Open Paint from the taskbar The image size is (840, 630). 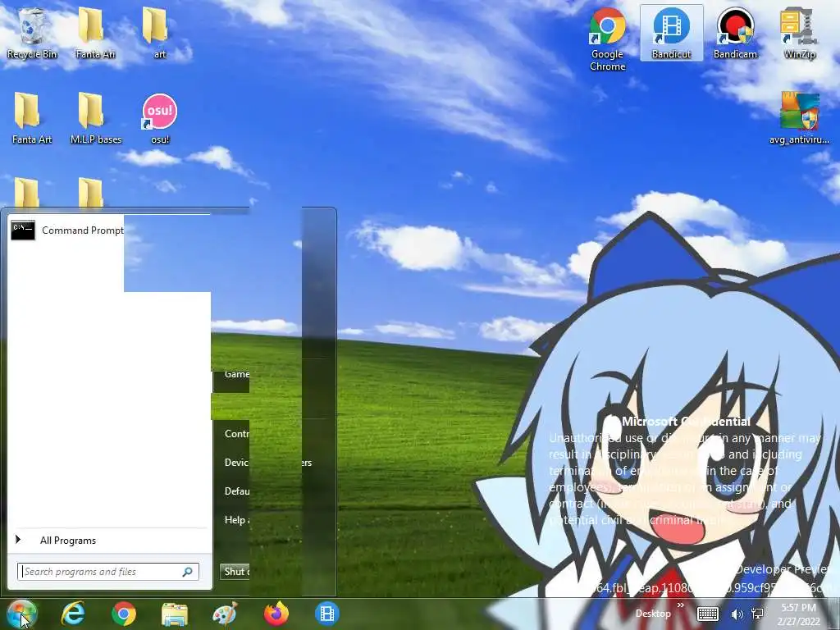(x=226, y=614)
